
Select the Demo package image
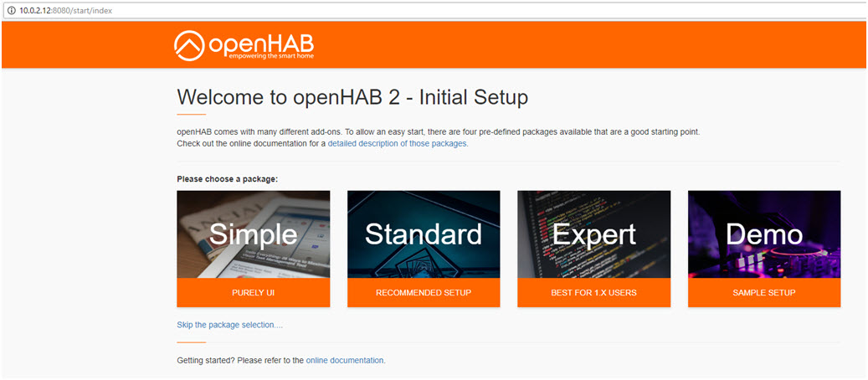(x=764, y=234)
